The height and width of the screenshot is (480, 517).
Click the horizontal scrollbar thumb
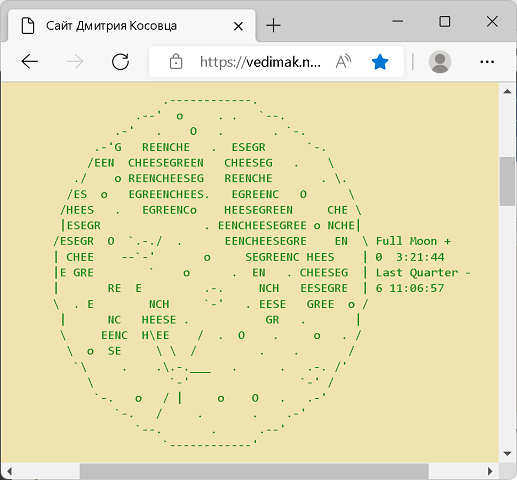coord(254,471)
